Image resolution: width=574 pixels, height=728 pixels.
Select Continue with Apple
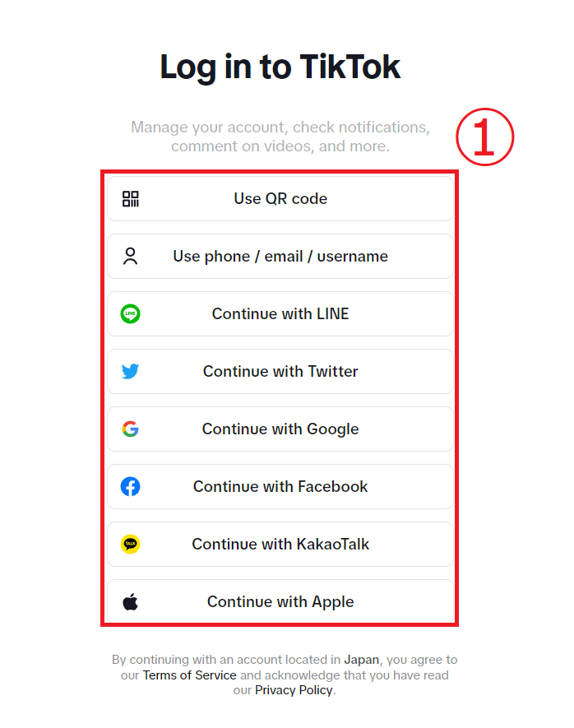tap(280, 601)
